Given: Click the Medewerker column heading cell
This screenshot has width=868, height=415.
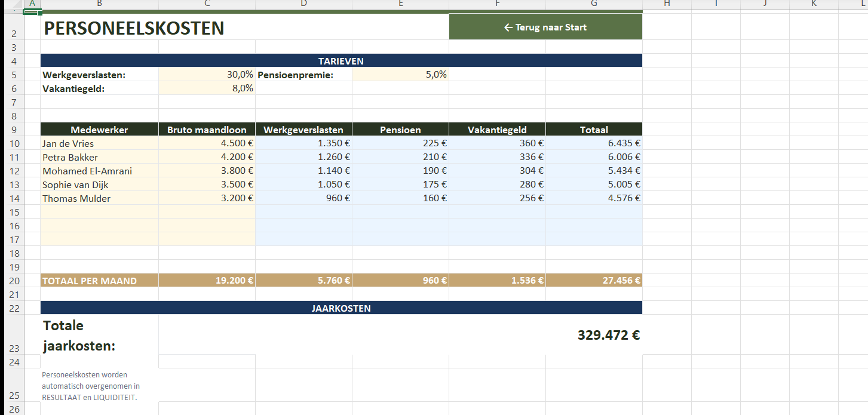Looking at the screenshot, I should tap(99, 130).
